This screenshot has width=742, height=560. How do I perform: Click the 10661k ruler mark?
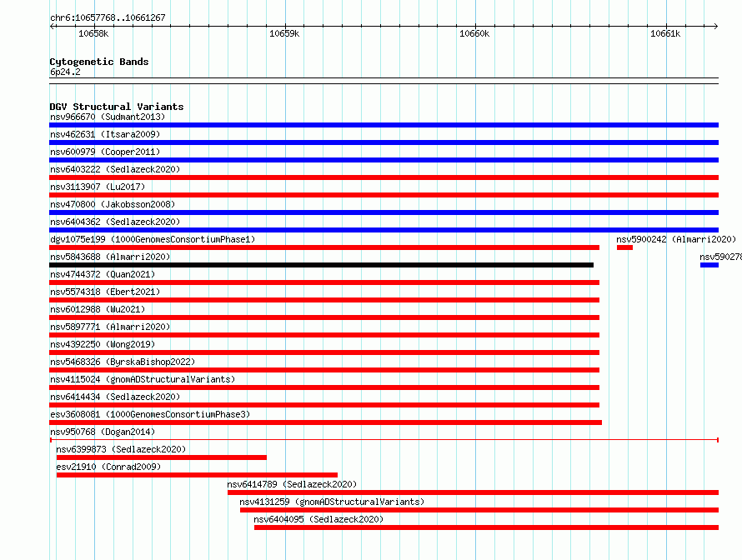pyautogui.click(x=665, y=33)
